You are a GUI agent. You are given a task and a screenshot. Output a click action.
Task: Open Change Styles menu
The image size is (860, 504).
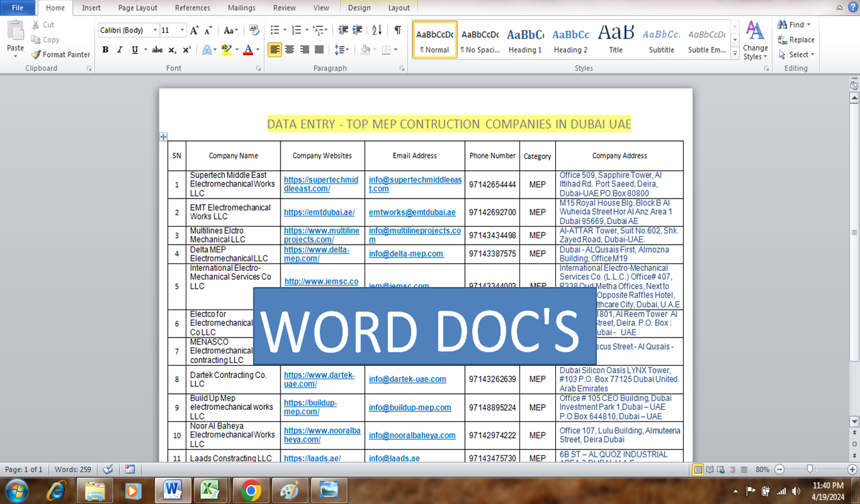click(x=755, y=40)
